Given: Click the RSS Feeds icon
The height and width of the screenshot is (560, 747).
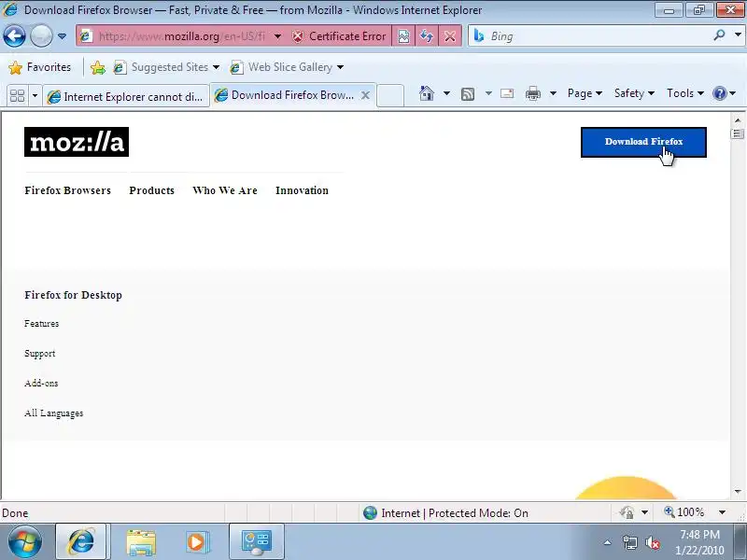Looking at the screenshot, I should (468, 94).
